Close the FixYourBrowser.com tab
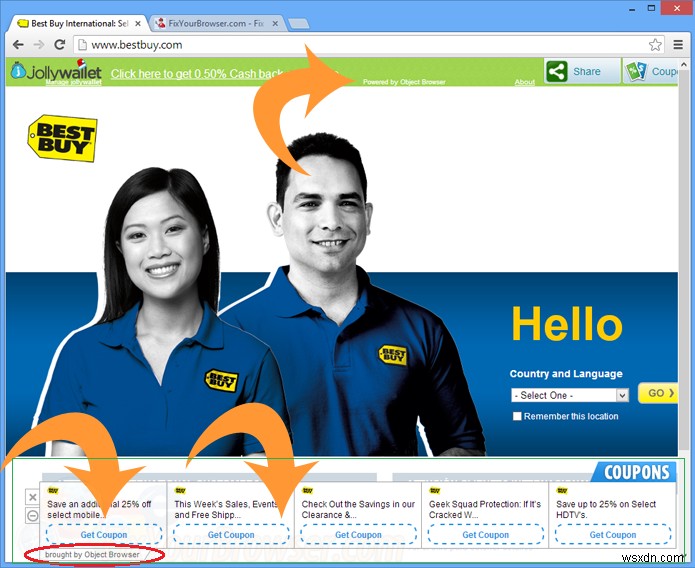The width and height of the screenshot is (695, 568). click(275, 24)
